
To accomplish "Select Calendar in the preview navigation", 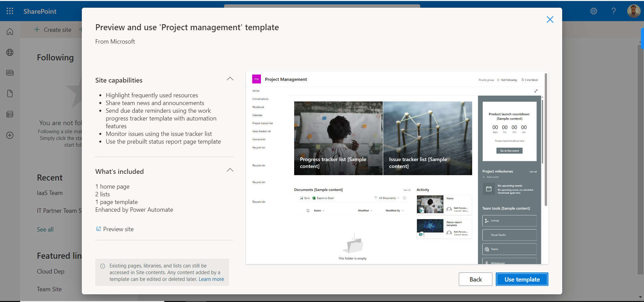I will tap(258, 115).
